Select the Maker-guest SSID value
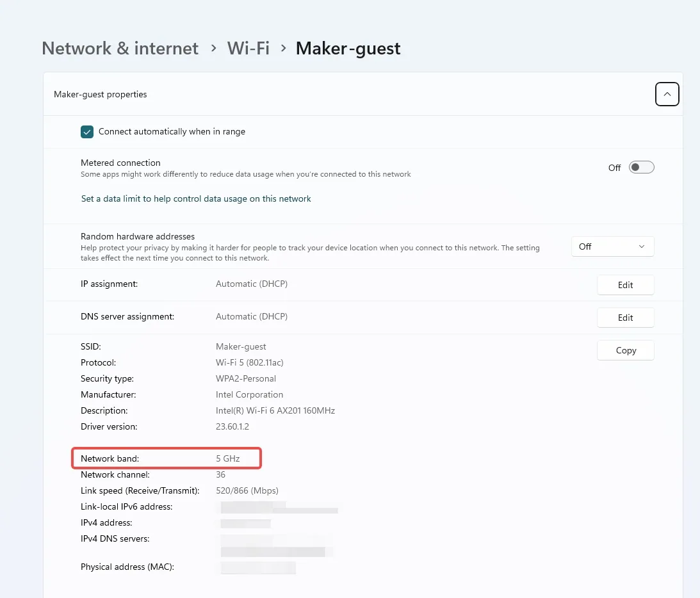The image size is (700, 598). [x=241, y=347]
